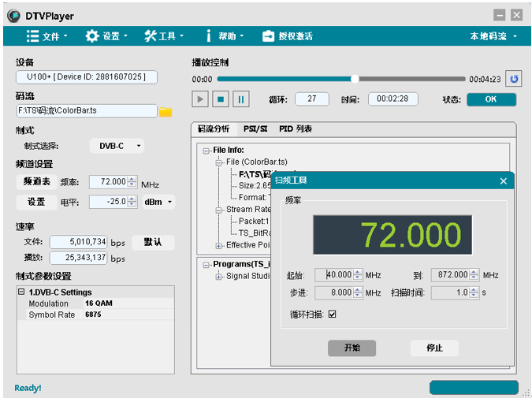Open the 设置 menu in the toolbar
532x402 pixels.
[106, 36]
